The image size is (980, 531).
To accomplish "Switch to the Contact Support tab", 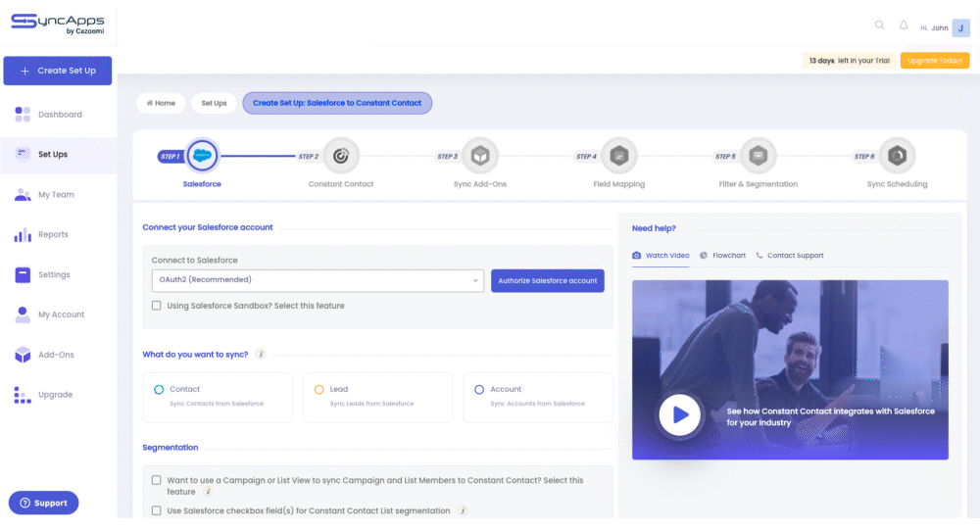I will (789, 256).
